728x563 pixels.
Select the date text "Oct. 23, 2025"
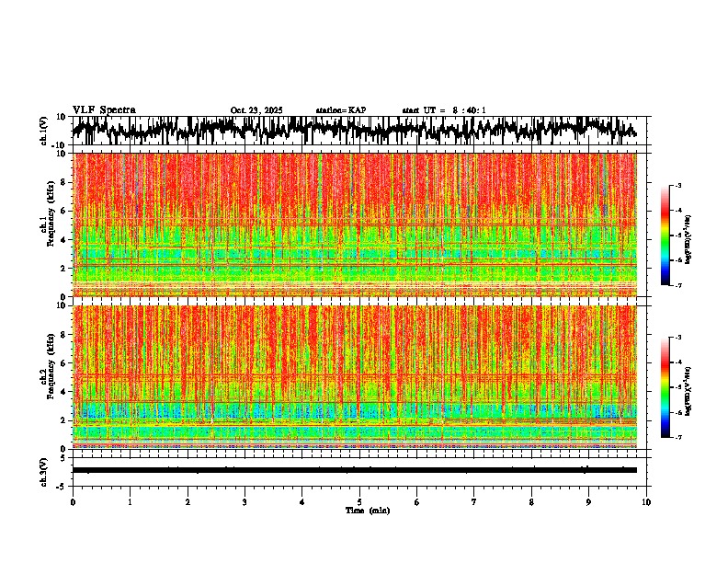pos(256,110)
